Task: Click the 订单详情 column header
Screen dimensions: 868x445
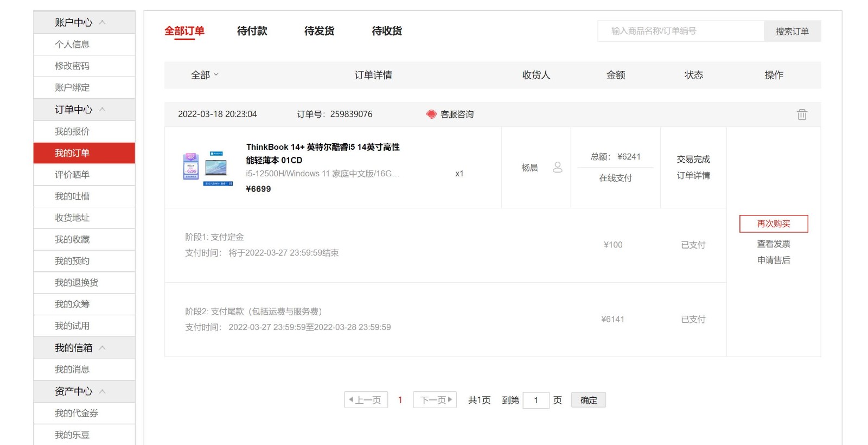Action: [x=373, y=75]
